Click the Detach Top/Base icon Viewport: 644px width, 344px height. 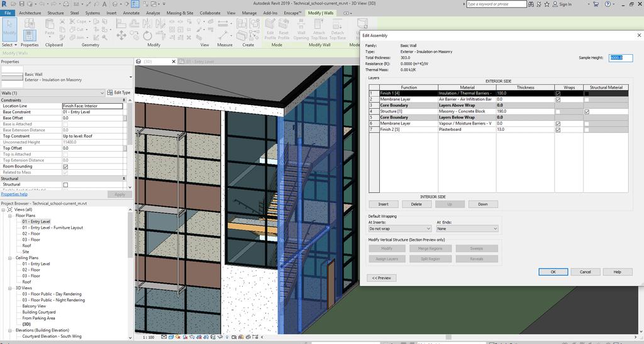338,29
